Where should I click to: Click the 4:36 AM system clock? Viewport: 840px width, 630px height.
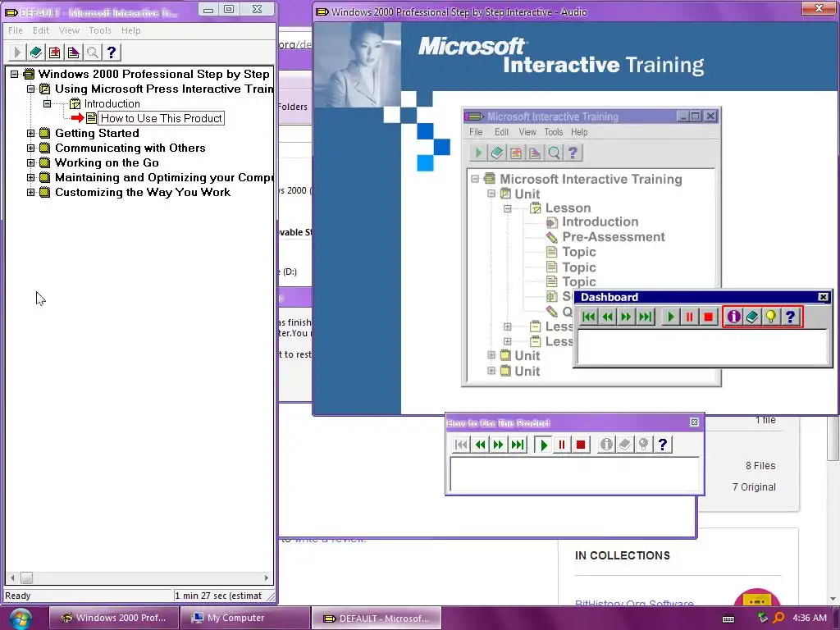coord(810,618)
